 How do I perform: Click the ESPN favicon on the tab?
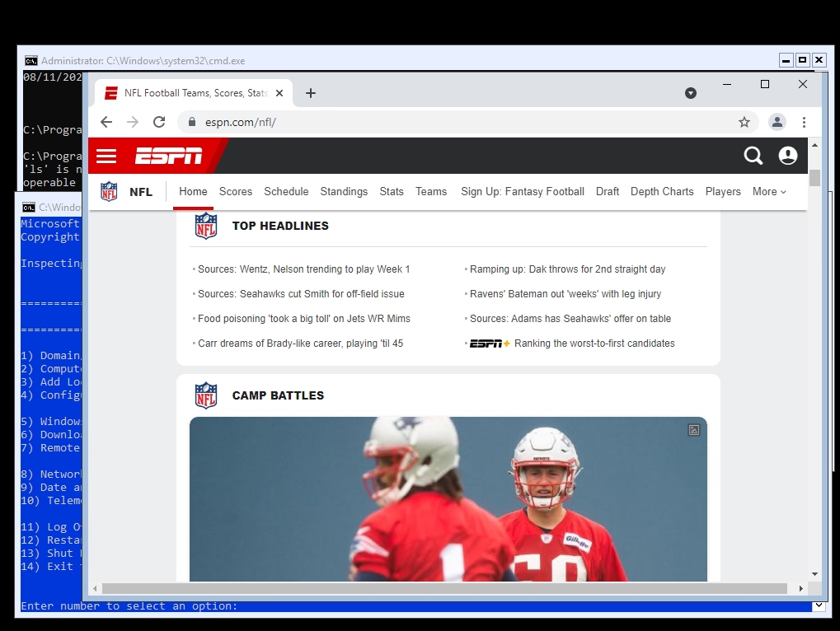(111, 93)
